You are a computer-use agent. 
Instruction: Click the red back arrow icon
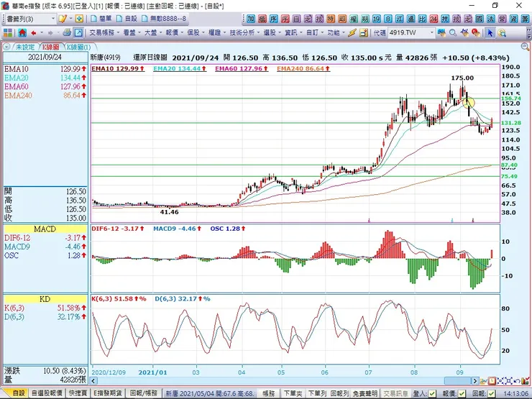(34, 32)
